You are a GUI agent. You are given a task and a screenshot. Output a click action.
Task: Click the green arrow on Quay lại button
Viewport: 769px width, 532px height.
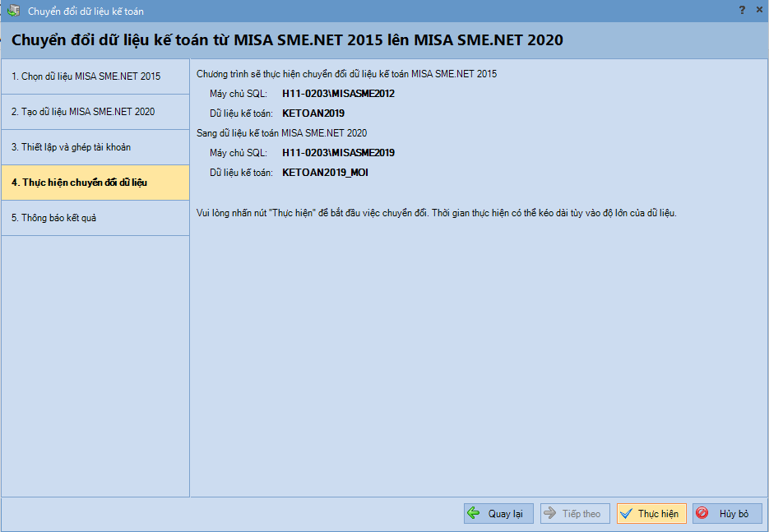474,513
